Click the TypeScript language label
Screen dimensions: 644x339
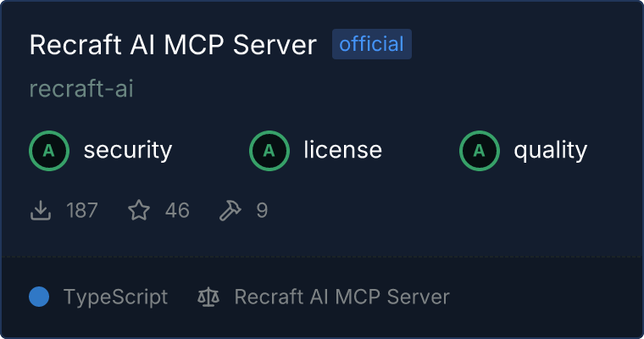(116, 297)
